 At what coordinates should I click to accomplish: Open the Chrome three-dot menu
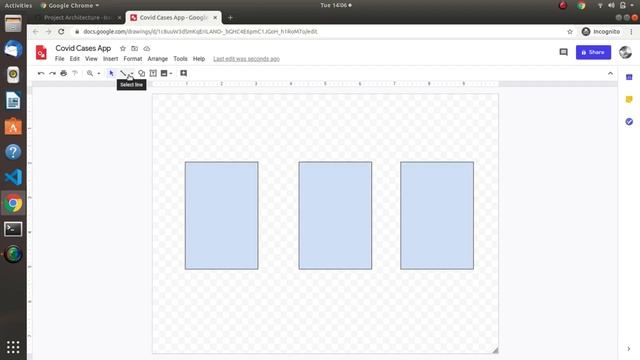[x=631, y=31]
